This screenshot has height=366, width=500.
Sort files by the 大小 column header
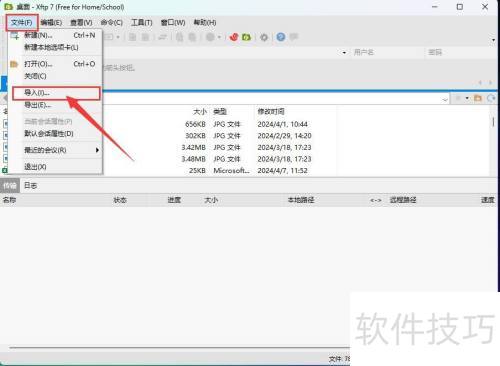200,112
